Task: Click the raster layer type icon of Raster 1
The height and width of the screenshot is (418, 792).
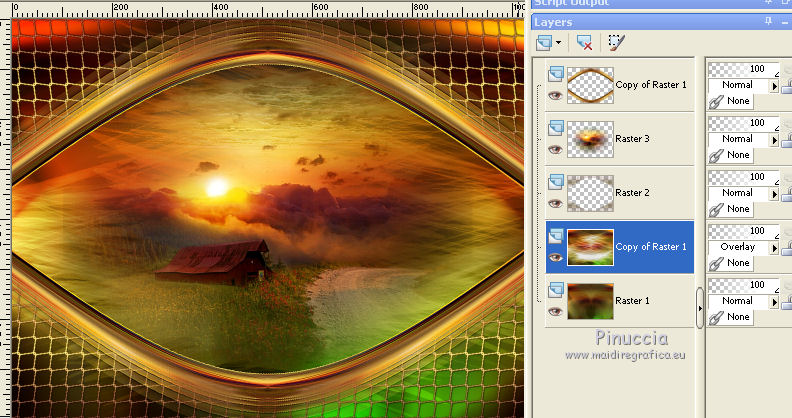Action: pyautogui.click(x=556, y=290)
